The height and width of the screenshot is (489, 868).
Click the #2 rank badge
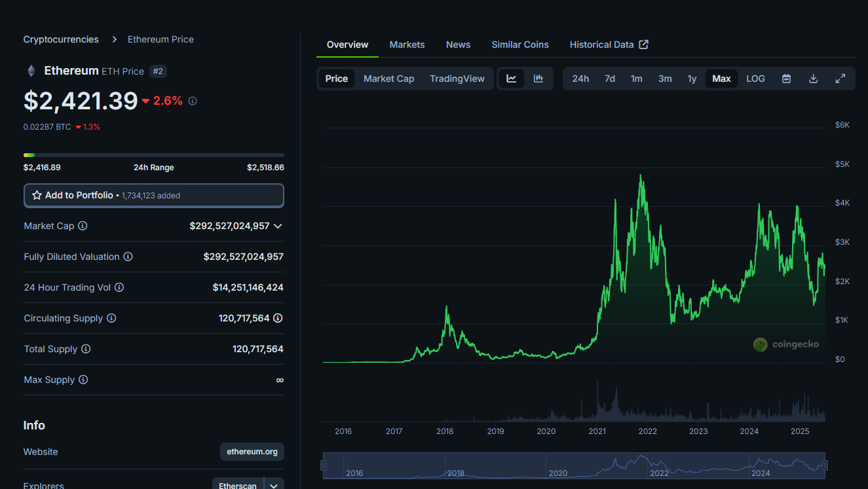click(158, 71)
